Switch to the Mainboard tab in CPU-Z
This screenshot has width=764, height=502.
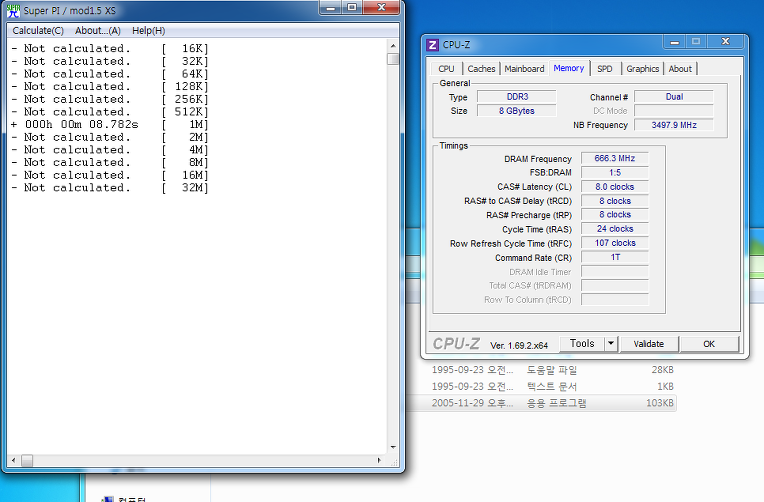pos(524,69)
